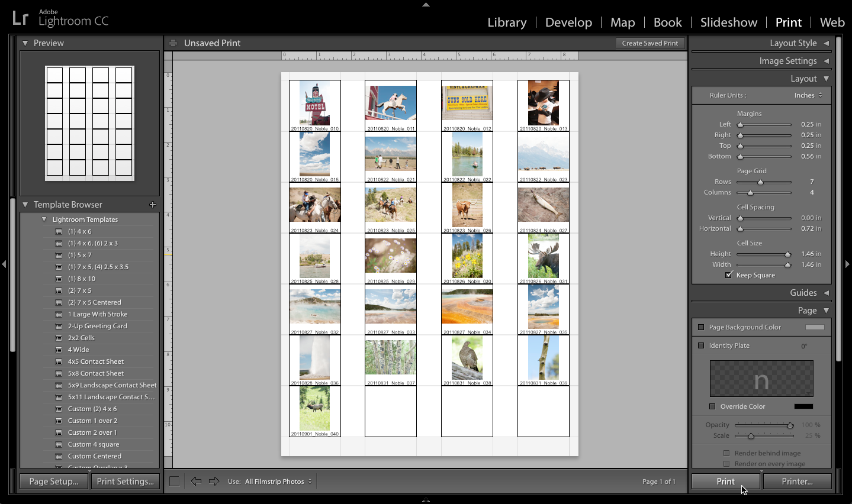852x504 pixels.
Task: Click the page icon beside Unsaved Print
Action: click(173, 43)
